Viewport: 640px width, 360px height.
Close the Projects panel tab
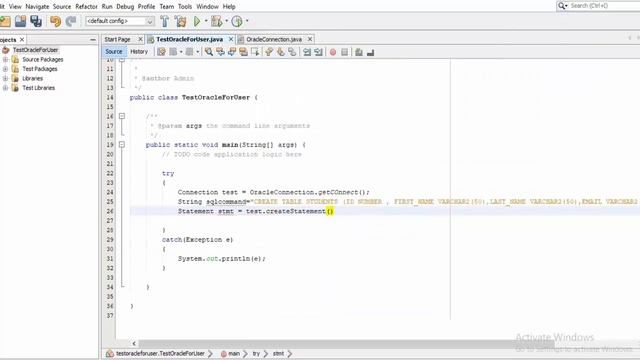coord(22,40)
